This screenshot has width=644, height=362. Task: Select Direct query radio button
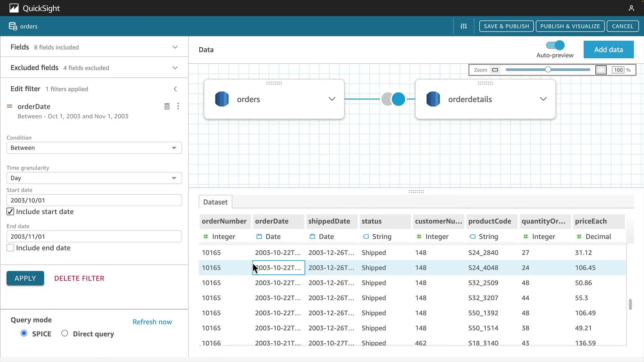(65, 333)
